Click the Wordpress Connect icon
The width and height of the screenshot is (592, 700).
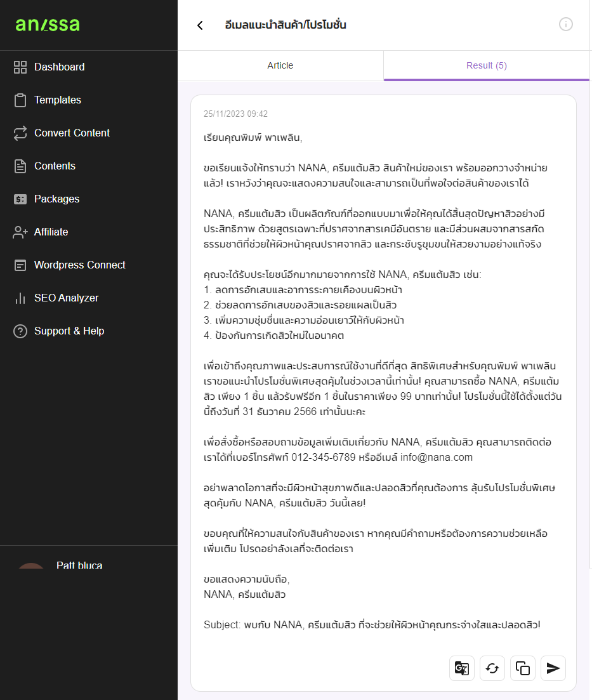[x=20, y=265]
